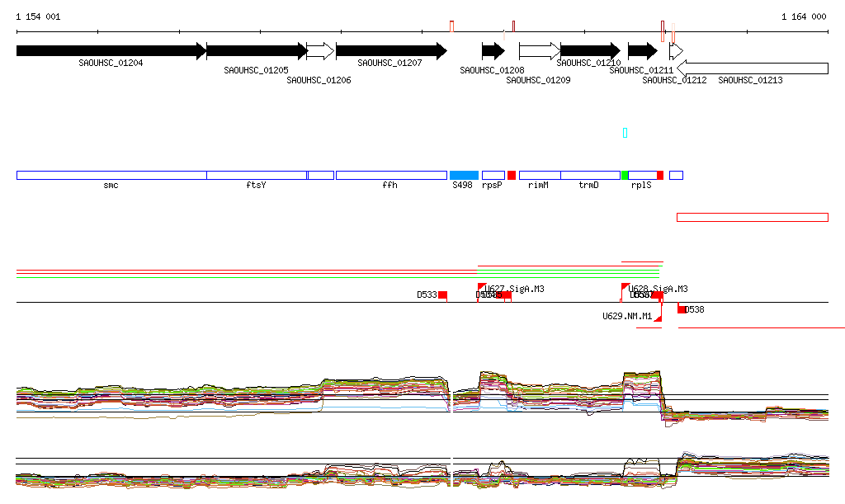
Task: Click the S498 segment label
Action: pos(462,186)
